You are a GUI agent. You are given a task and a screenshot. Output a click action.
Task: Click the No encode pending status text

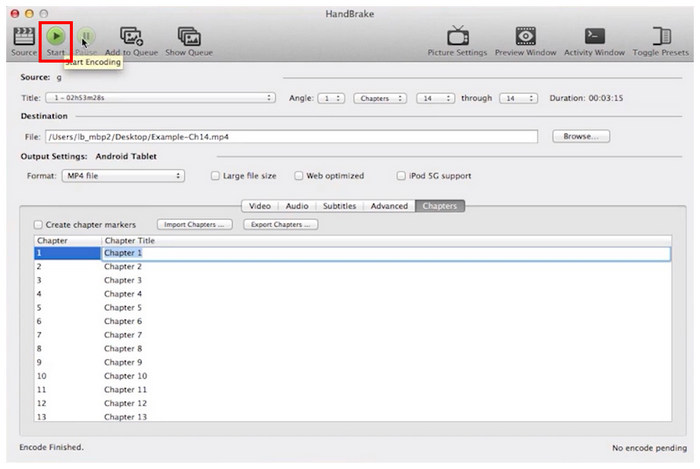650,448
